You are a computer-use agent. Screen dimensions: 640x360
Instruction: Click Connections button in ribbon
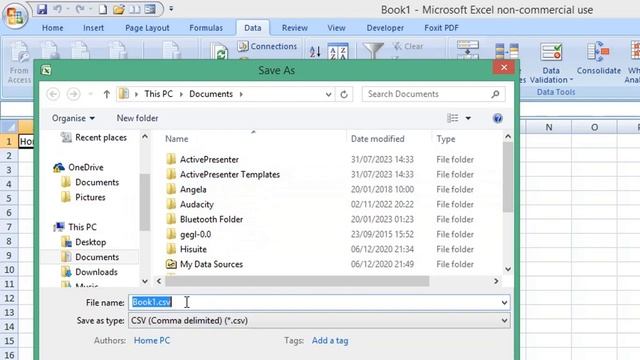click(x=268, y=46)
